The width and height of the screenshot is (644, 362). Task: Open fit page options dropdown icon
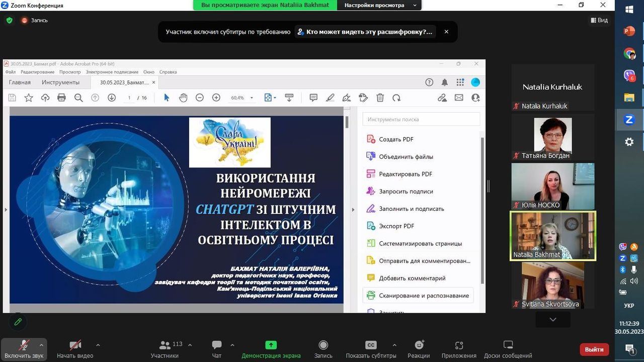tap(270, 98)
